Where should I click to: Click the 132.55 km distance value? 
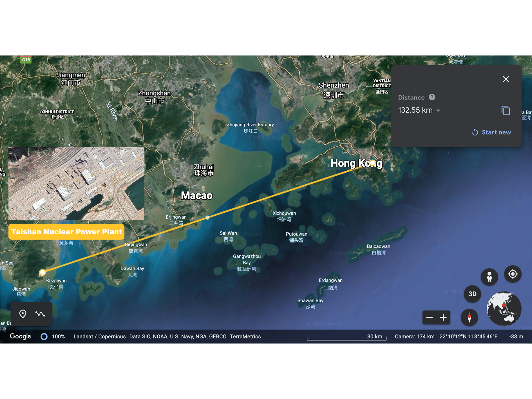click(x=415, y=110)
